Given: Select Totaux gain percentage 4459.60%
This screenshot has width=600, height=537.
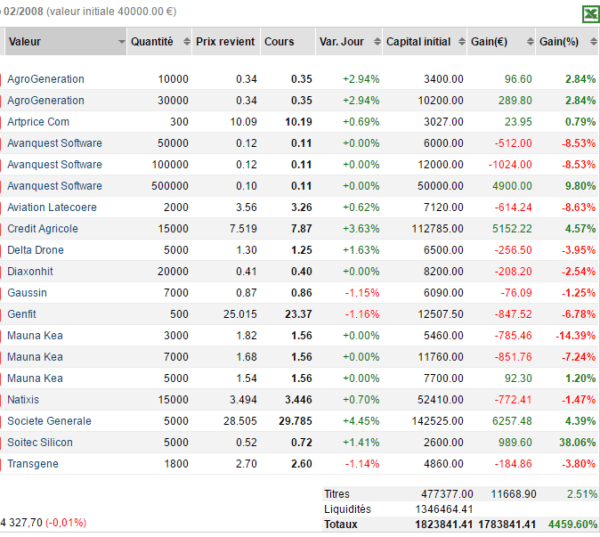Looking at the screenshot, I should (x=572, y=524).
